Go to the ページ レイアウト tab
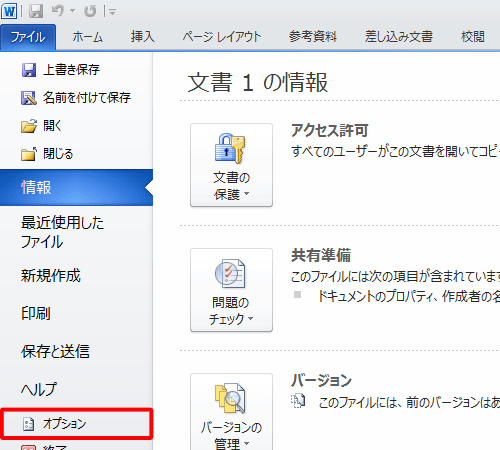This screenshot has width=500, height=450. tap(222, 37)
